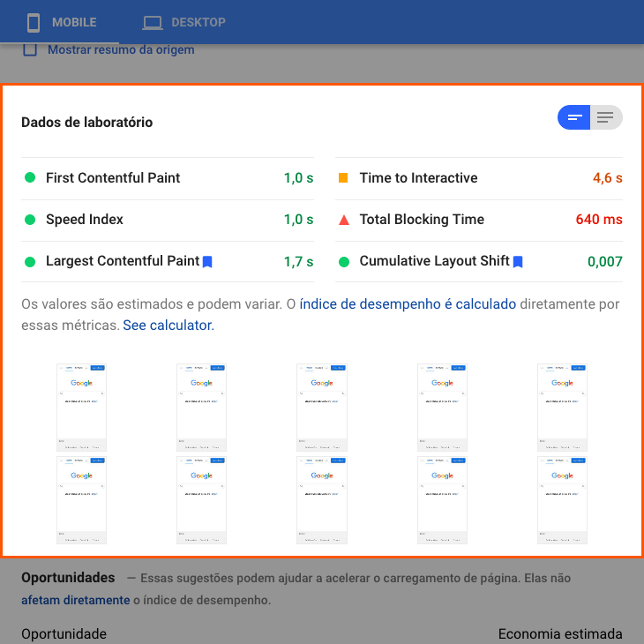Select the expanded metrics view toggle
Image resolution: width=644 pixels, height=644 pixels.
(606, 117)
